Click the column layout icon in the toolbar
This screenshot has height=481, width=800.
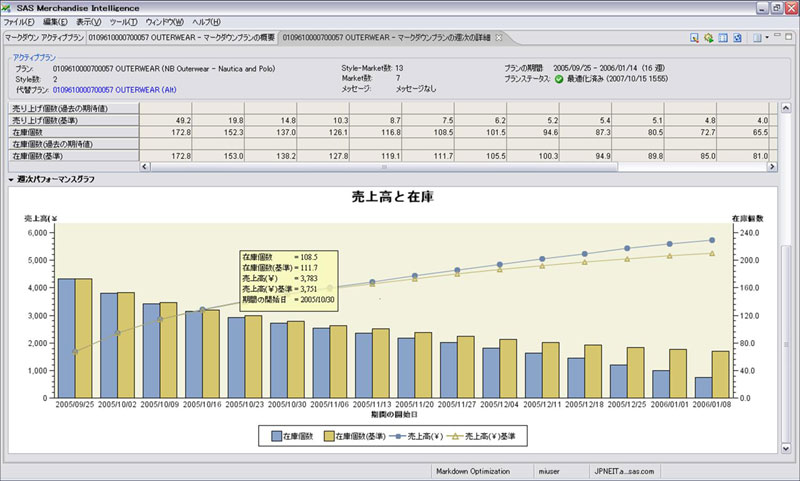723,38
